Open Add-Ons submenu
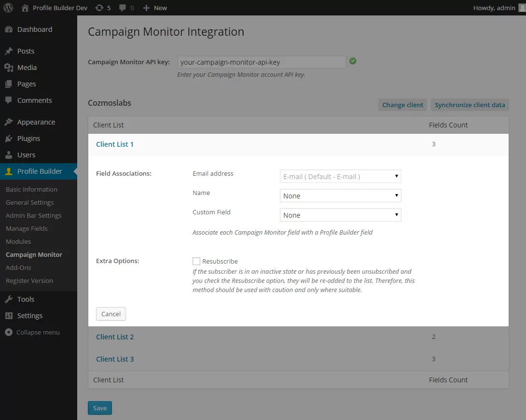Viewport: 526px width, 420px height. 18,268
